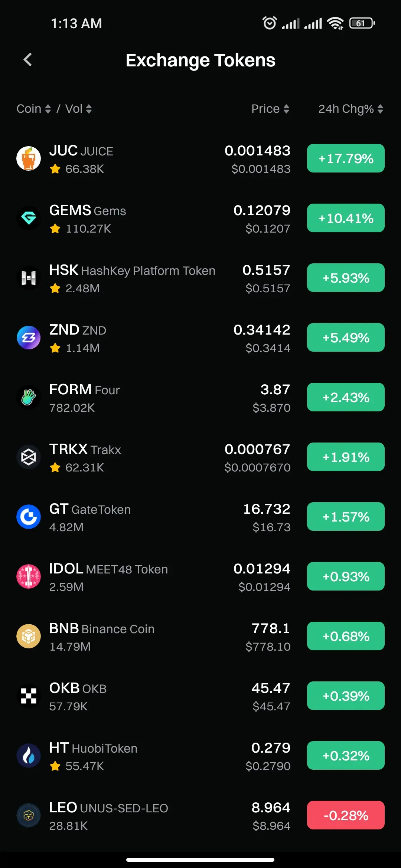The height and width of the screenshot is (868, 401).
Task: Toggle favorite star for HT HuobiToken
Action: tap(55, 766)
